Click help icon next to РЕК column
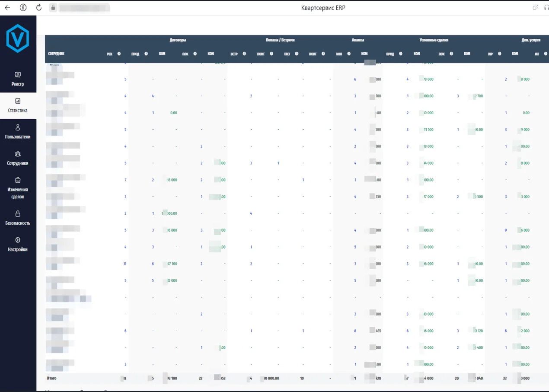This screenshot has height=392, width=549. [x=119, y=54]
